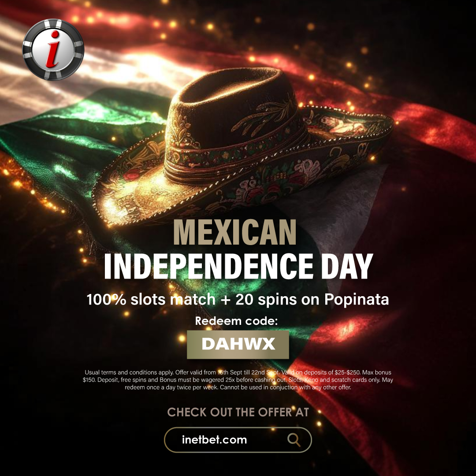Click the MEXICAN headline word
Viewport: 476px width, 476px height.
pos(234,232)
